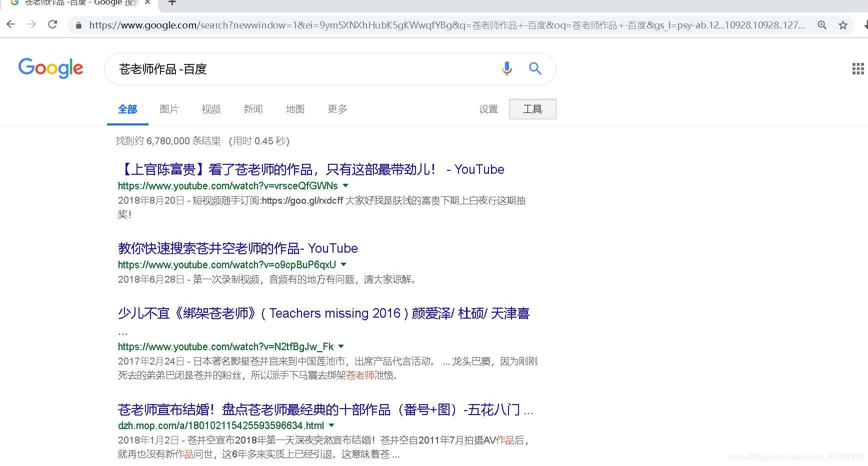Screen dimensions: 868x466
Task: Open site info via the padlock icon
Action: 78,25
